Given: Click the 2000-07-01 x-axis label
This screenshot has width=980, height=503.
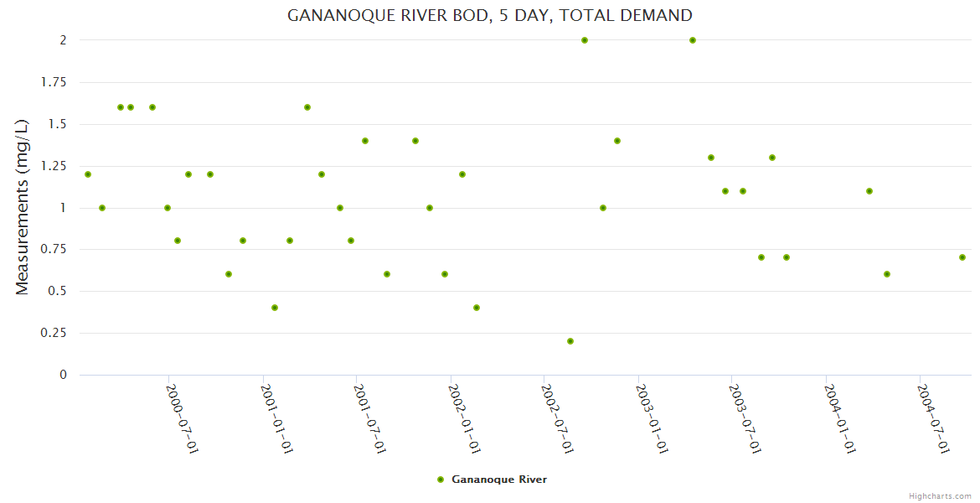Looking at the screenshot, I should click(182, 419).
